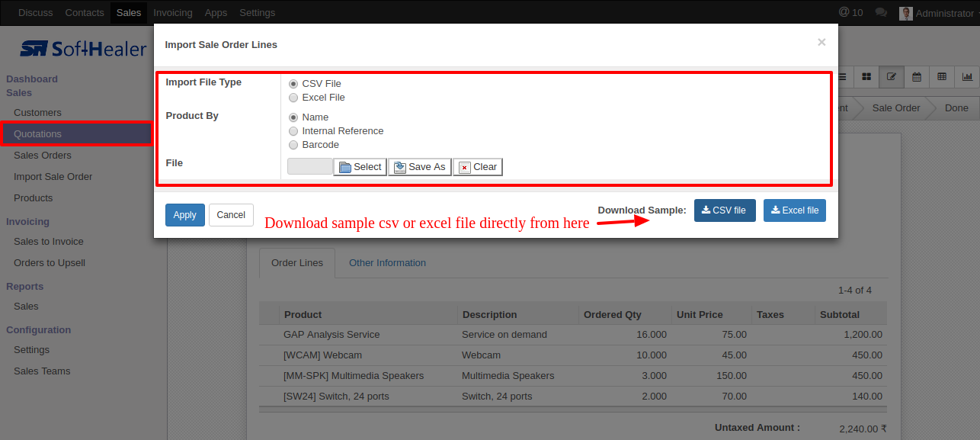Viewport: 980px width, 440px height.
Task: Open the Dashboard sidebar heading
Action: click(x=32, y=79)
